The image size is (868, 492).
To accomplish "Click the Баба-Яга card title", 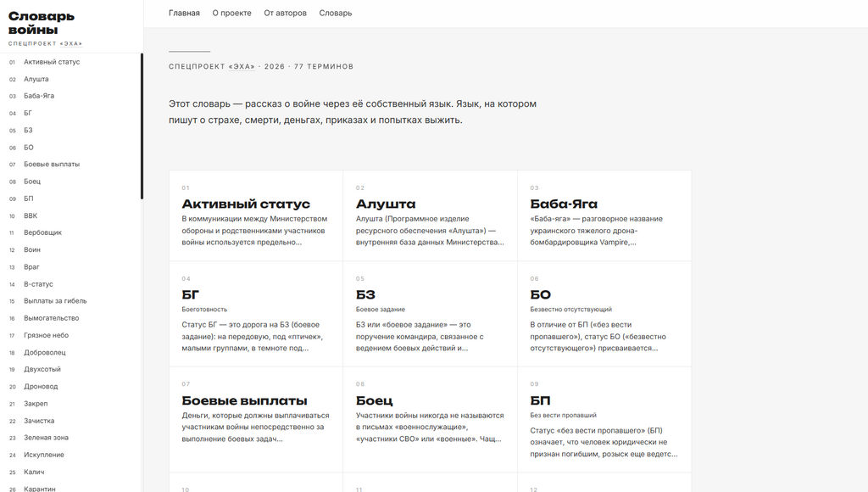I will pos(564,204).
